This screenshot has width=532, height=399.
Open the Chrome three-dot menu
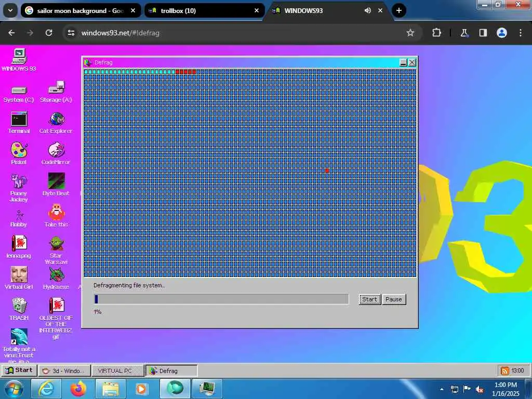[521, 33]
